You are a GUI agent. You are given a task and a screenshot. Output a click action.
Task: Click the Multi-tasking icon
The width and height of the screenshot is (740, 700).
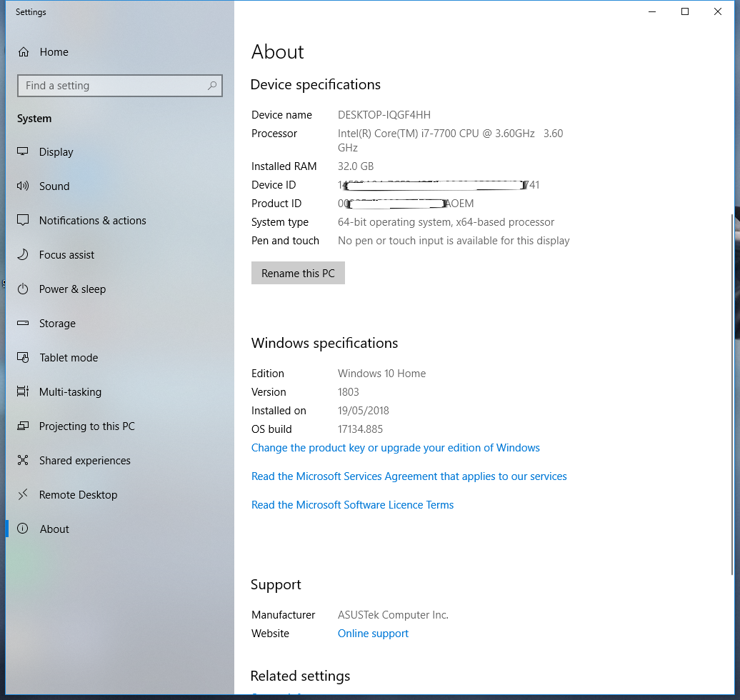tap(23, 391)
